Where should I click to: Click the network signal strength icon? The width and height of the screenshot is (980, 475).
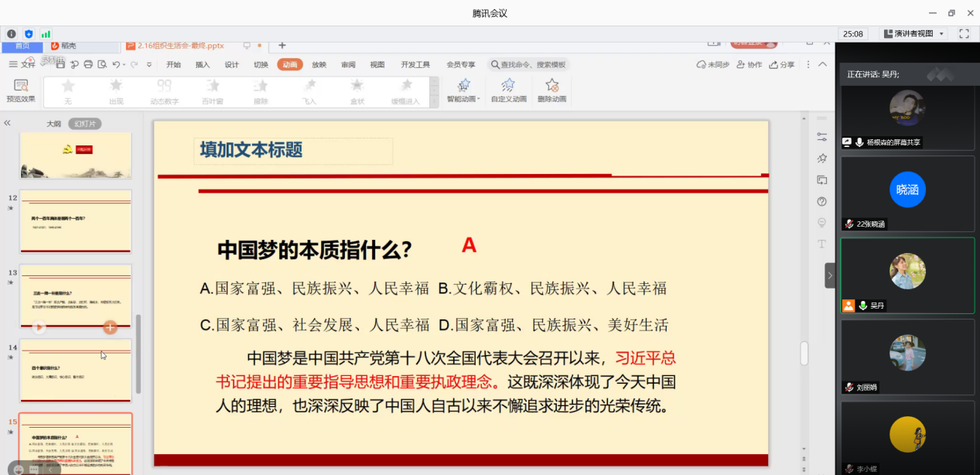(46, 34)
